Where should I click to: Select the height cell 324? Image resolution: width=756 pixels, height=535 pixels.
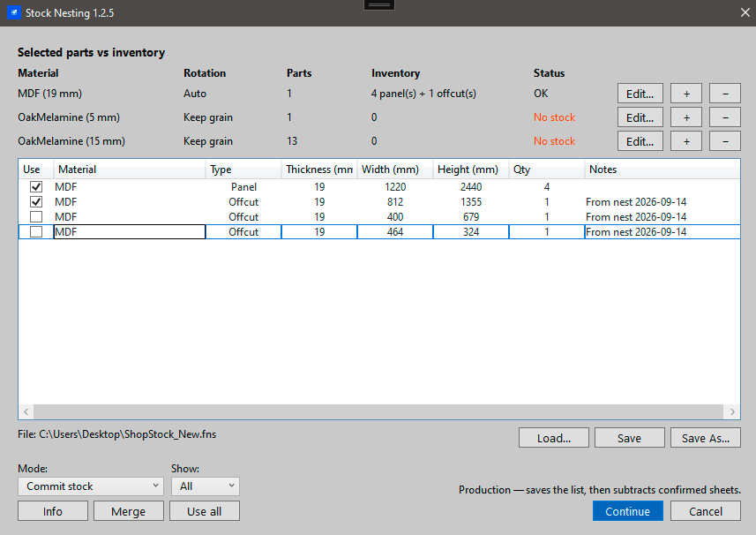pyautogui.click(x=471, y=231)
